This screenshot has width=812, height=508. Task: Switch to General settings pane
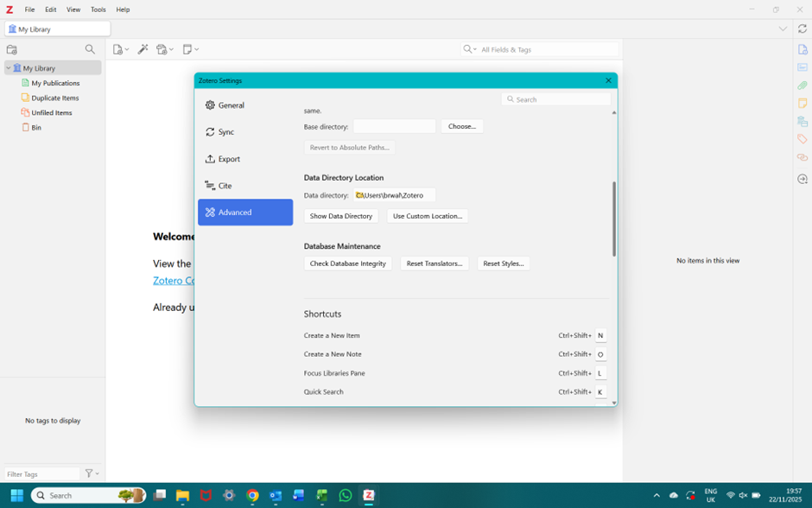click(245, 105)
